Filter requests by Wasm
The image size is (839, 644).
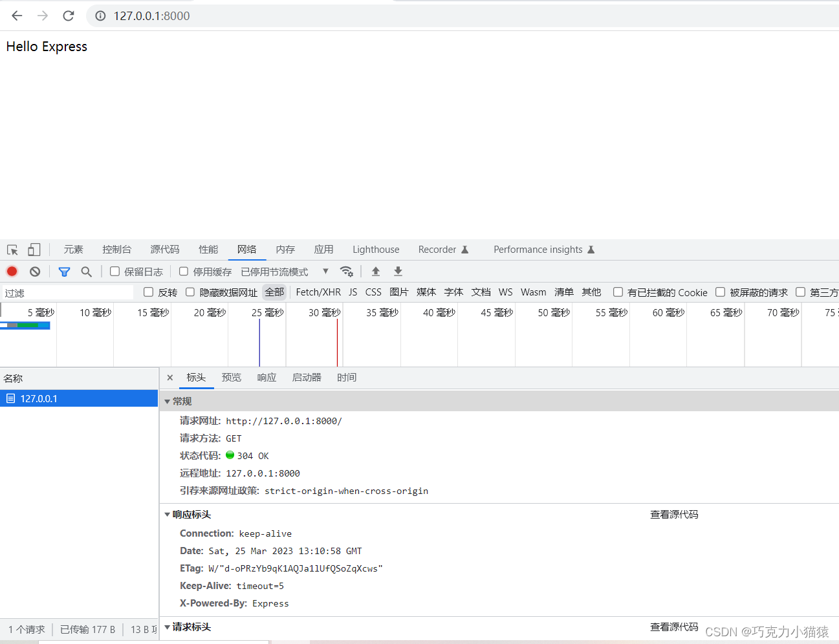tap(534, 292)
